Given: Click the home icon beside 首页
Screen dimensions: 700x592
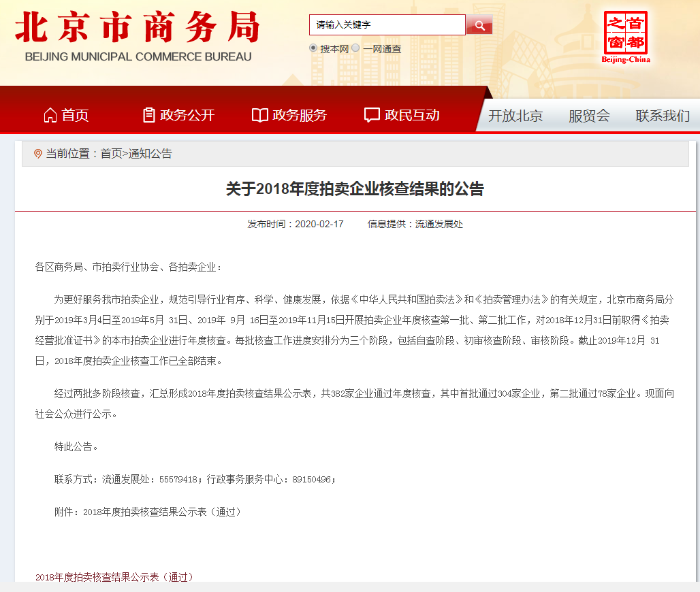Looking at the screenshot, I should pos(50,115).
